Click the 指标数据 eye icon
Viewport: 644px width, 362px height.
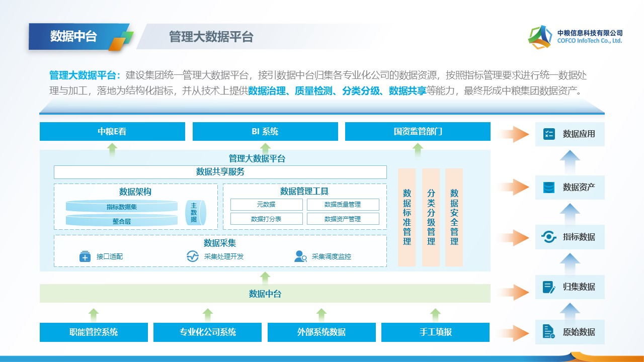(549, 237)
